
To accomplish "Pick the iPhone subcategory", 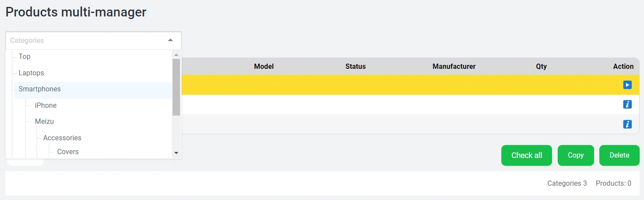I will pos(46,106).
